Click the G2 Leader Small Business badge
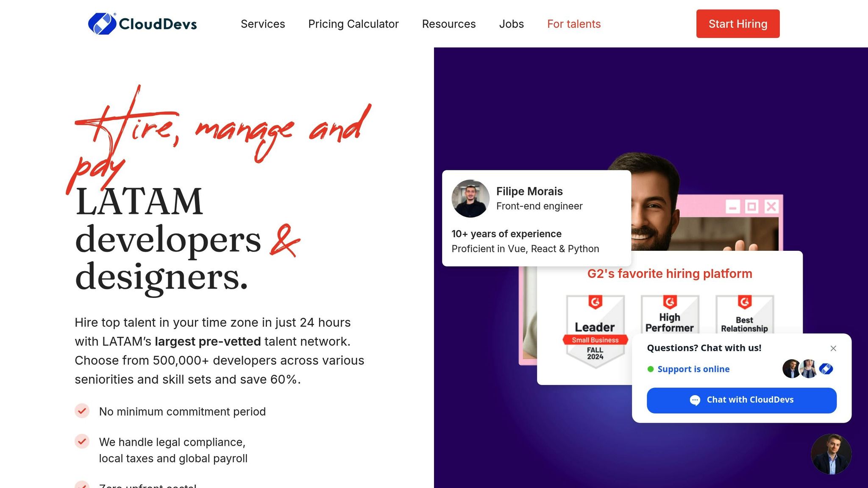This screenshot has height=488, width=868. [x=595, y=331]
